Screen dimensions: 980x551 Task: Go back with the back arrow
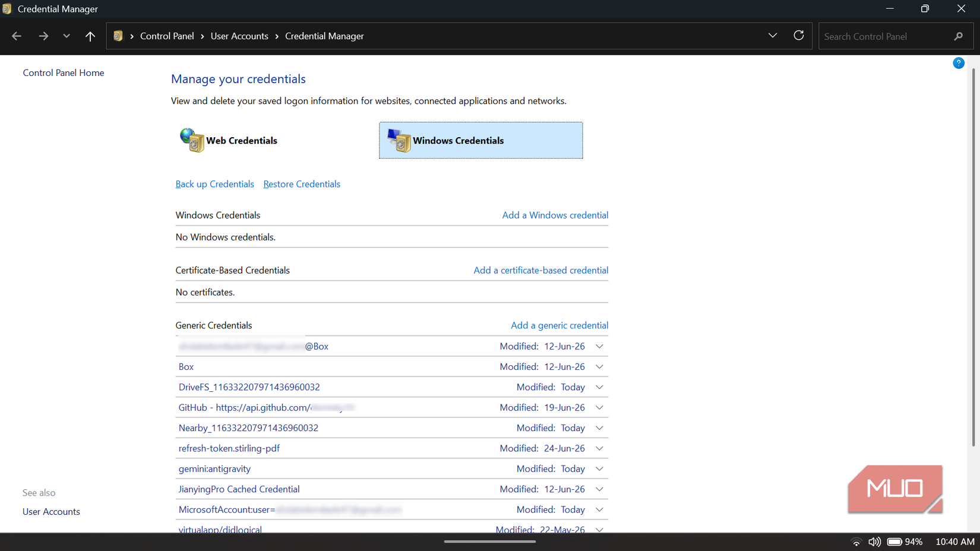[x=17, y=36]
